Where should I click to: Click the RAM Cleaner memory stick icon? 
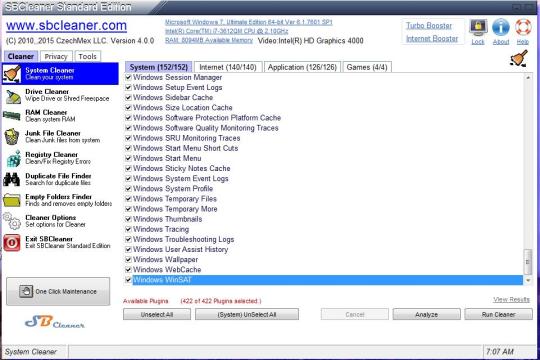coord(12,115)
